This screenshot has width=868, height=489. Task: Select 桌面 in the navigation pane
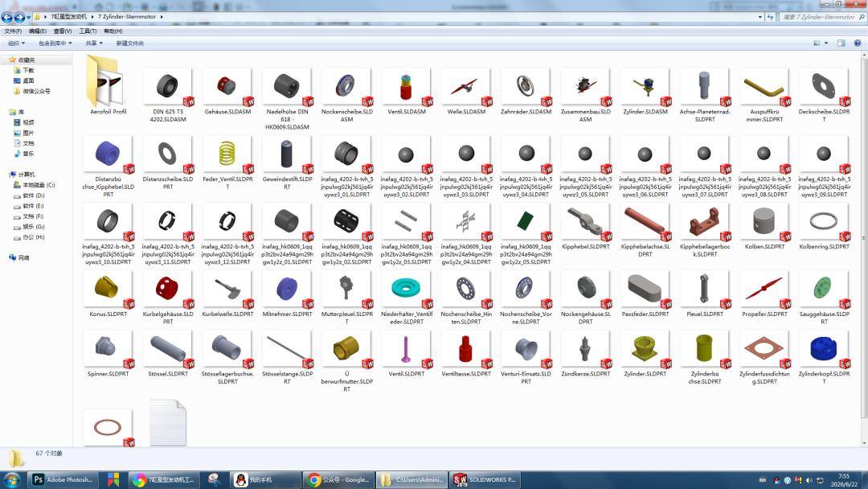(x=28, y=81)
